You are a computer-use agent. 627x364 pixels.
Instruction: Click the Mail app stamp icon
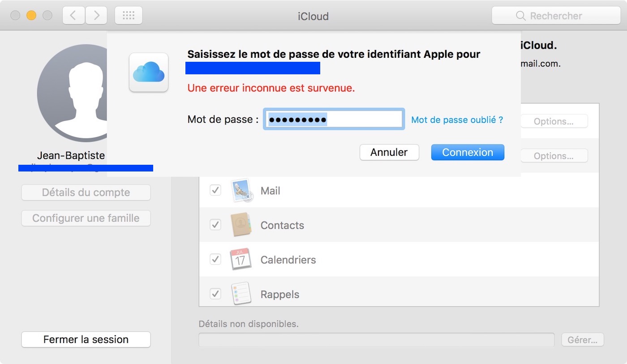[242, 191]
